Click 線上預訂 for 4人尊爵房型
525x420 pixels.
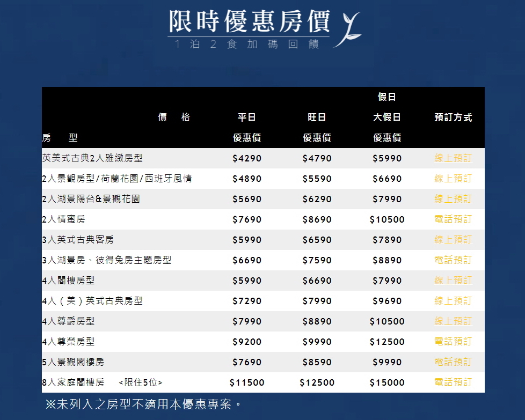click(x=453, y=321)
